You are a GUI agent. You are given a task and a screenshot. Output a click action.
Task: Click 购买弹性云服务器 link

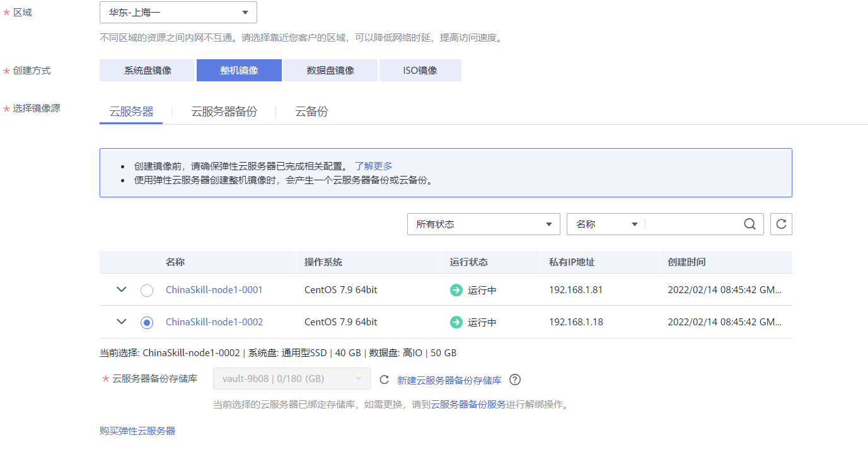pyautogui.click(x=137, y=431)
